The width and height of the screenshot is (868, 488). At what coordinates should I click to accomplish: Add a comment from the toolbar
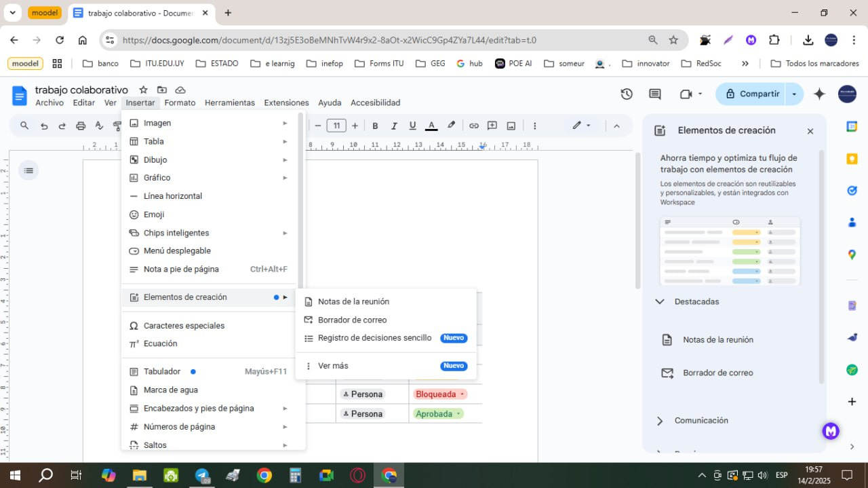pyautogui.click(x=492, y=126)
